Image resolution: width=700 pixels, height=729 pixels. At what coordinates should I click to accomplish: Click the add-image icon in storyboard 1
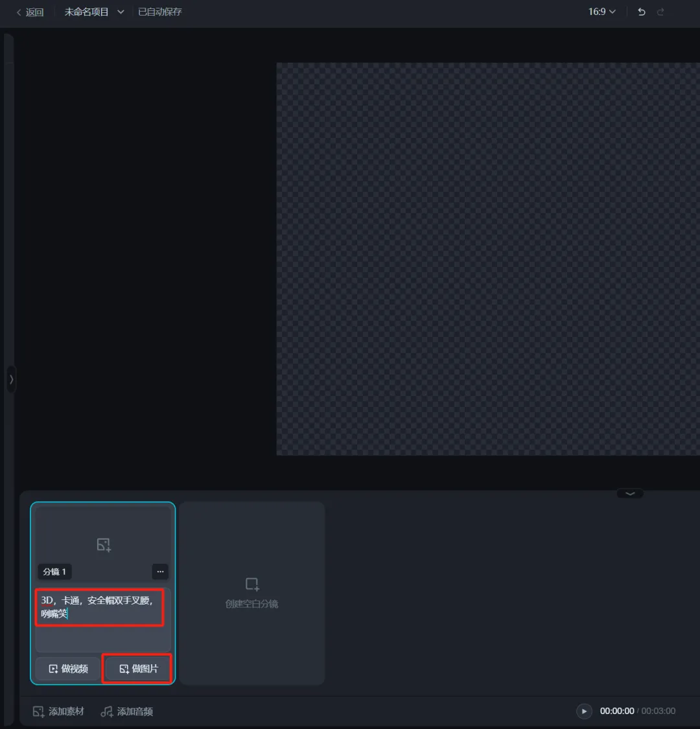pos(104,544)
